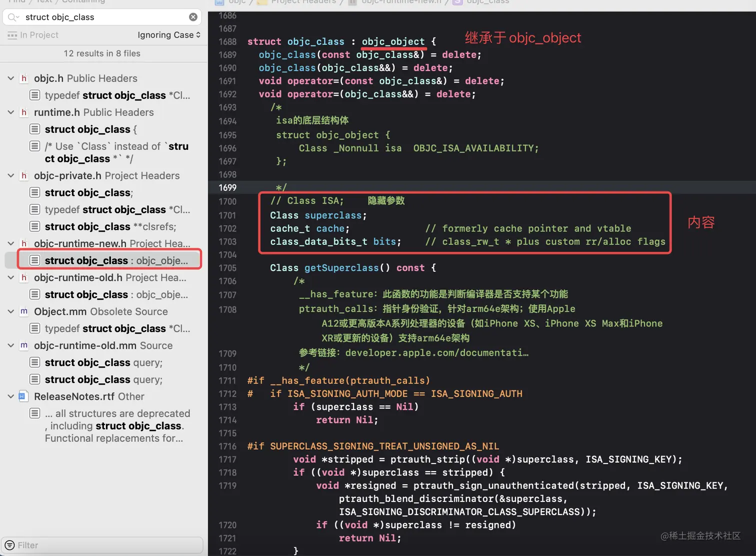Click the objc-private.h header file icon
This screenshot has width=756, height=556.
[23, 176]
